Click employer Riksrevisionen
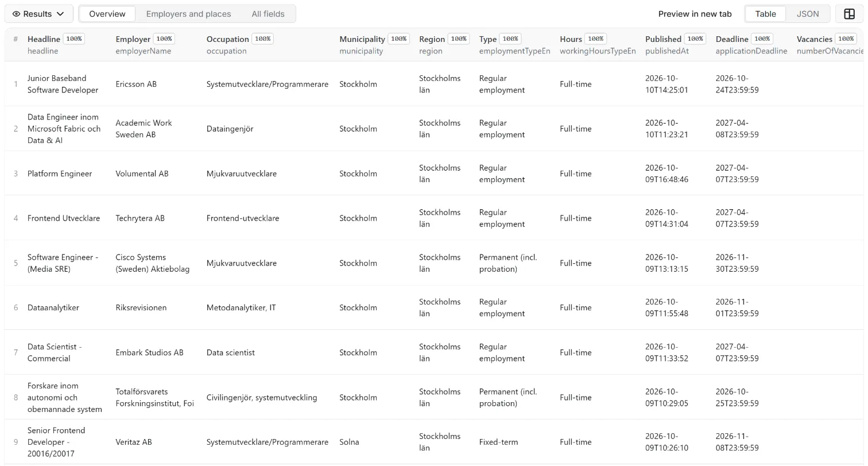This screenshot has width=868, height=466. click(x=141, y=308)
